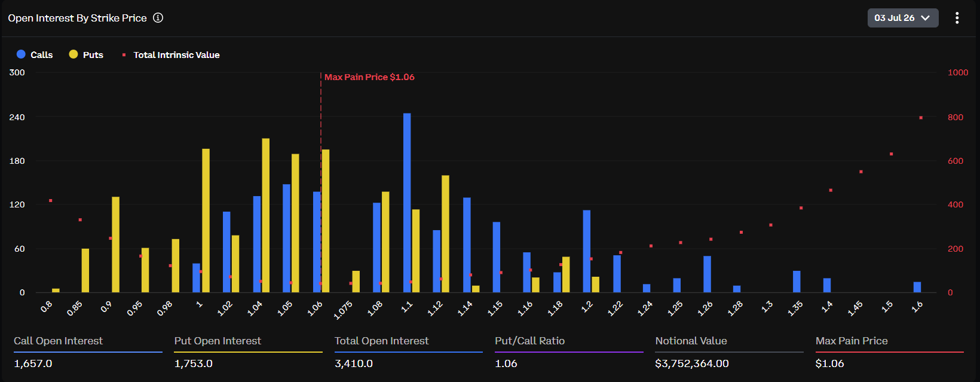Click the blue call bar at strike 1.22

point(617,274)
